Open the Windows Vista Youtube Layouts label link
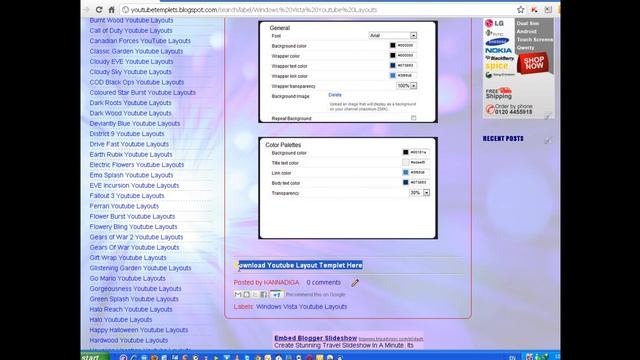Image resolution: width=640 pixels, height=360 pixels. [x=302, y=307]
